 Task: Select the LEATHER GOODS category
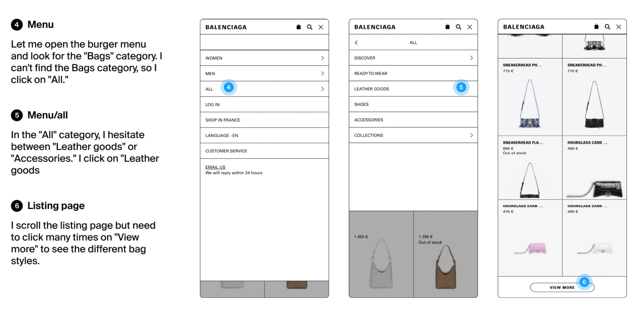[410, 89]
